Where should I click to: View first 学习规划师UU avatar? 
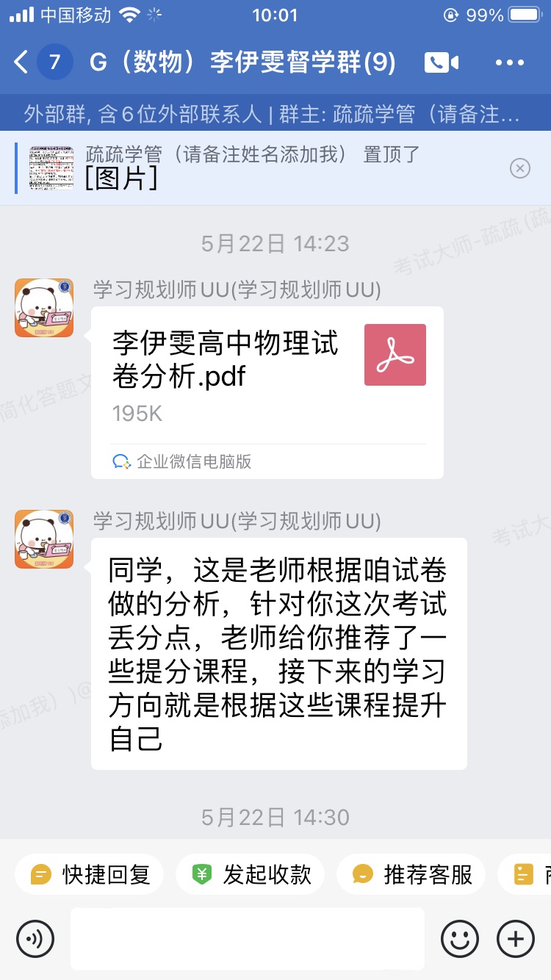(44, 308)
